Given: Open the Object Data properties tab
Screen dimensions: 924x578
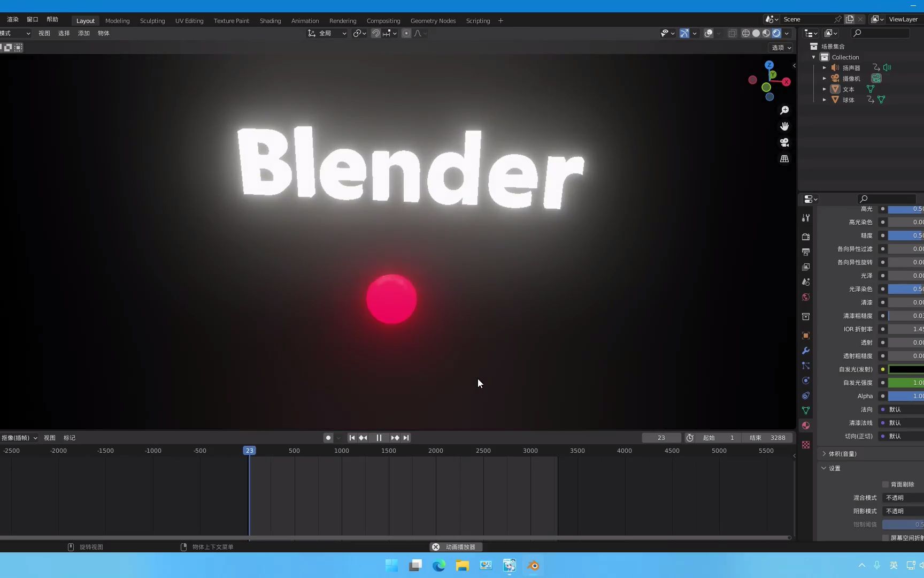Looking at the screenshot, I should click(806, 410).
